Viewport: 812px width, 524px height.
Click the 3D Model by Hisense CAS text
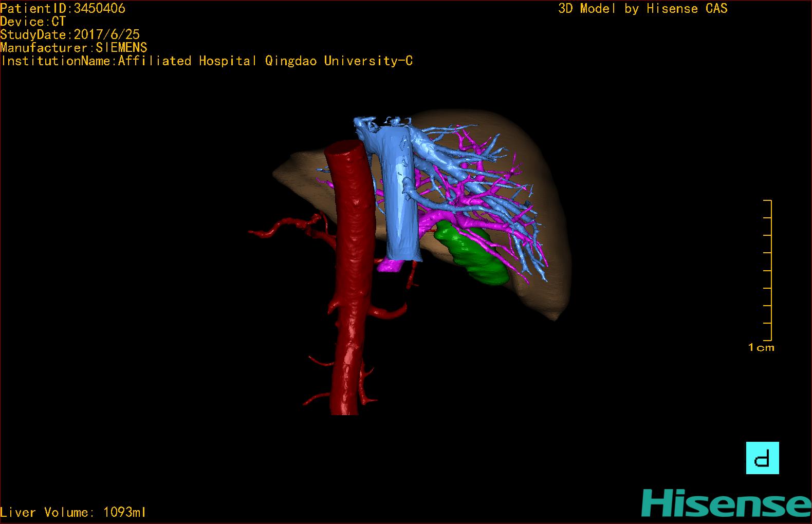643,9
